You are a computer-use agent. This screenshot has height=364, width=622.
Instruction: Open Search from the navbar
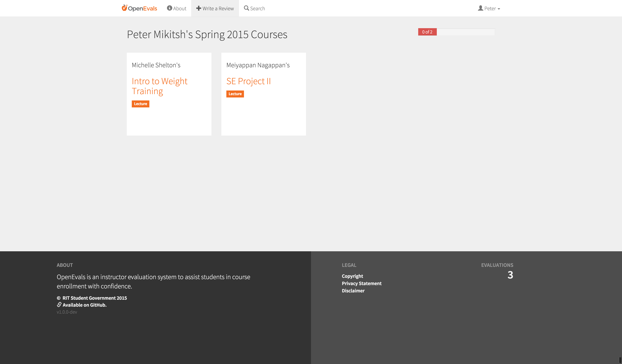[x=257, y=8]
